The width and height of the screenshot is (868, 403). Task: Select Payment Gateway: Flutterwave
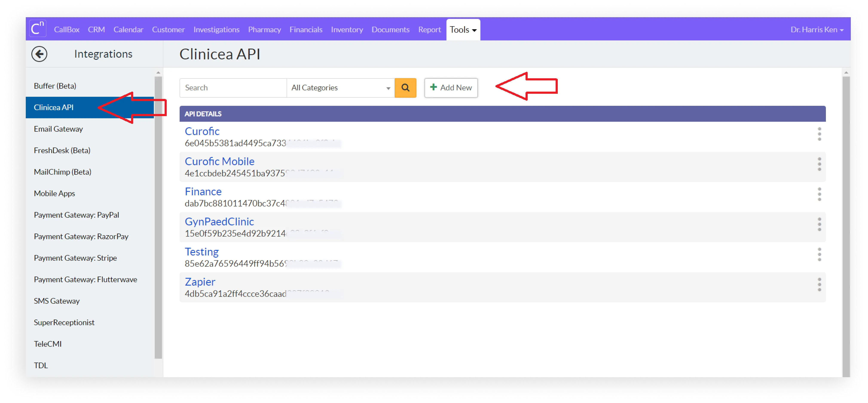(x=90, y=280)
